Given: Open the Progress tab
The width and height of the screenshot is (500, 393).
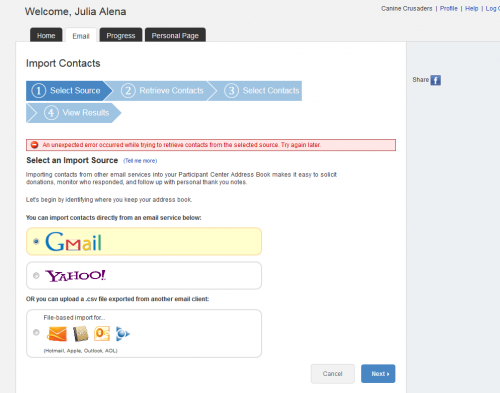Looking at the screenshot, I should click(121, 35).
